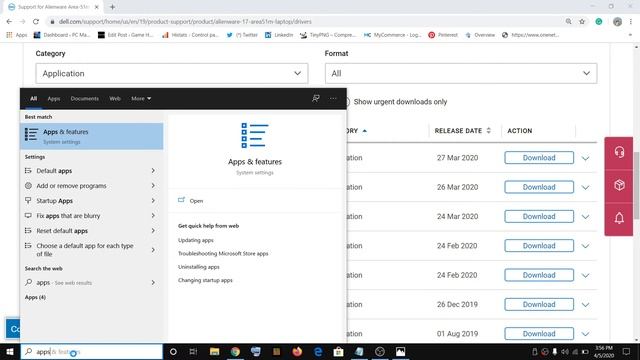Screen dimensions: 640x360
Task: Open the Category Application dropdown
Action: 172,73
